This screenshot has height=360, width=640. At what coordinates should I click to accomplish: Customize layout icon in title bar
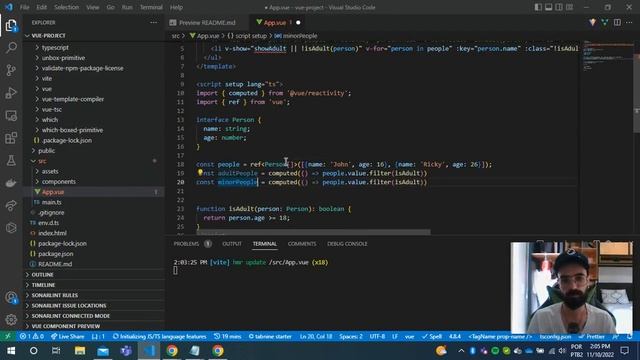tap(569, 7)
